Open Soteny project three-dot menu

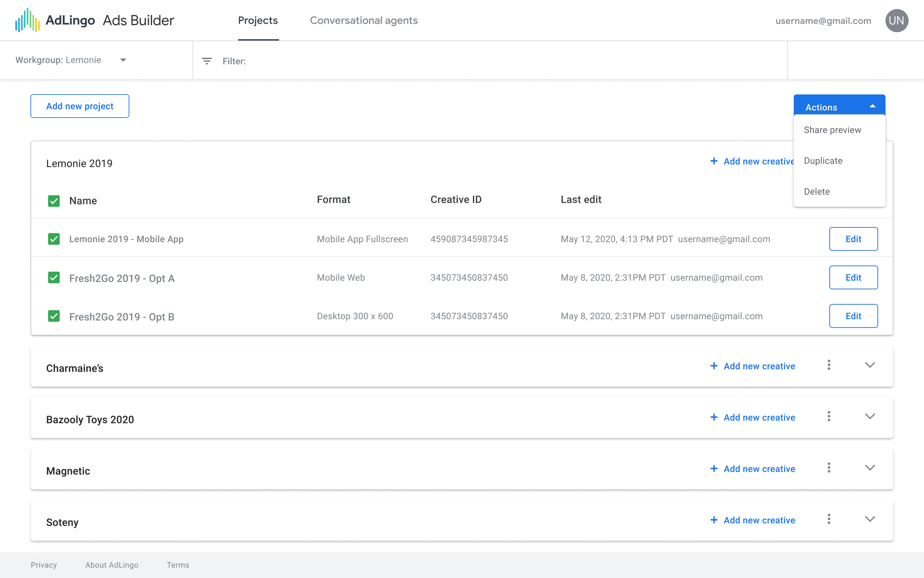(829, 519)
